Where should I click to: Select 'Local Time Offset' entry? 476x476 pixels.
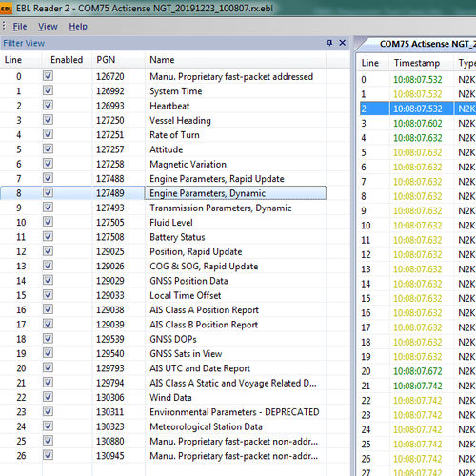tap(186, 295)
